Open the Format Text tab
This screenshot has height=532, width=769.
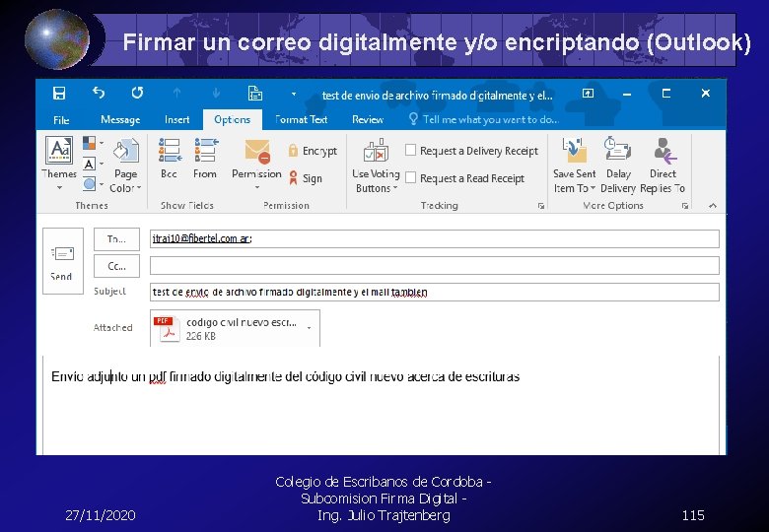(301, 119)
